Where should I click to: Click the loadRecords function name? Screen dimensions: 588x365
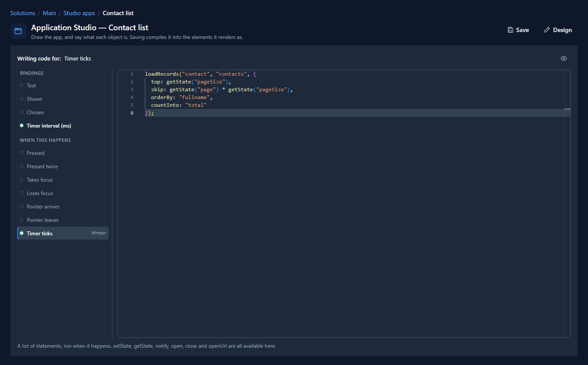click(x=162, y=74)
